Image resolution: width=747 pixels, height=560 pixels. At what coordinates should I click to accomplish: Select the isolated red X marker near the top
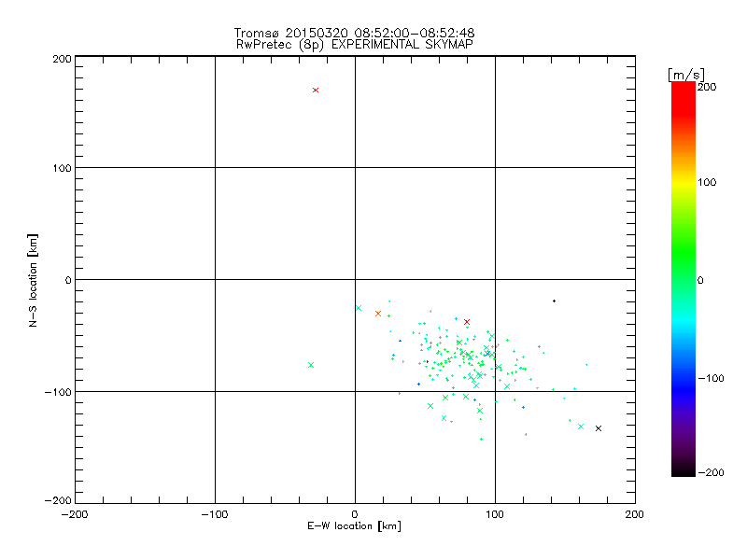coord(316,90)
